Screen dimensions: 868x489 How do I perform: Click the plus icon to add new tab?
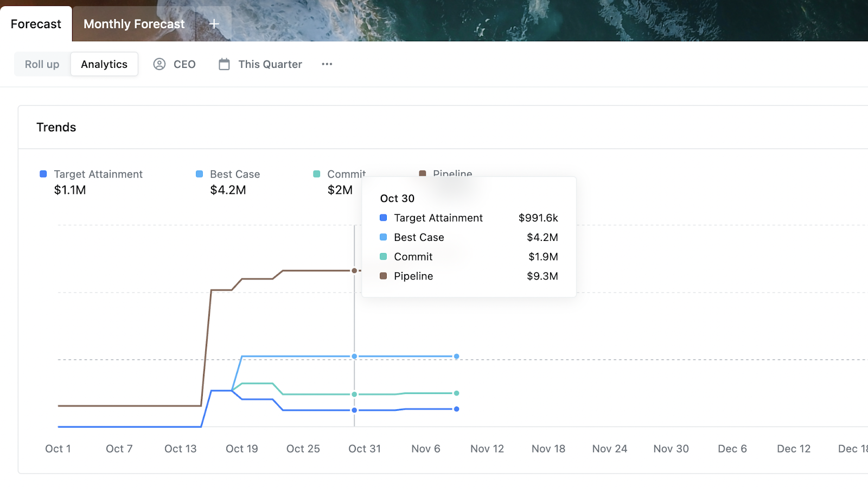point(213,23)
